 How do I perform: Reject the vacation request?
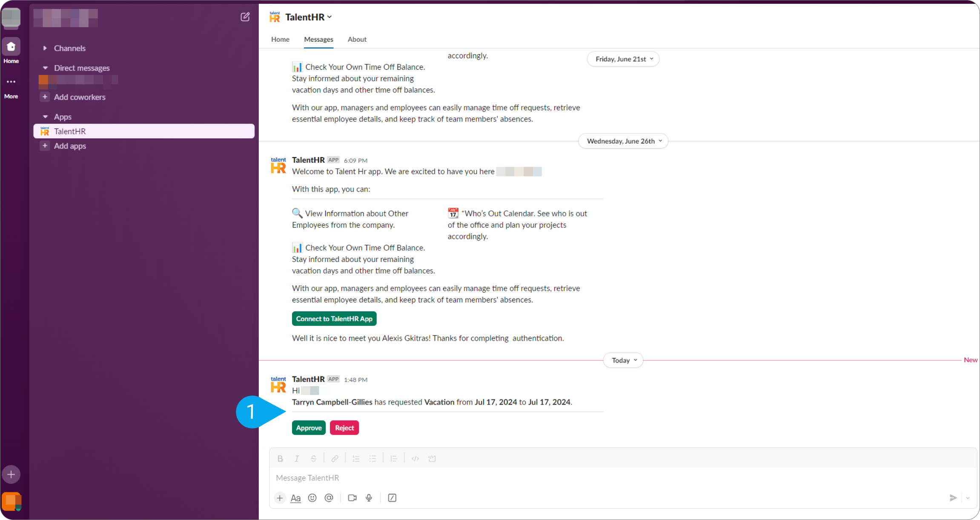click(344, 428)
